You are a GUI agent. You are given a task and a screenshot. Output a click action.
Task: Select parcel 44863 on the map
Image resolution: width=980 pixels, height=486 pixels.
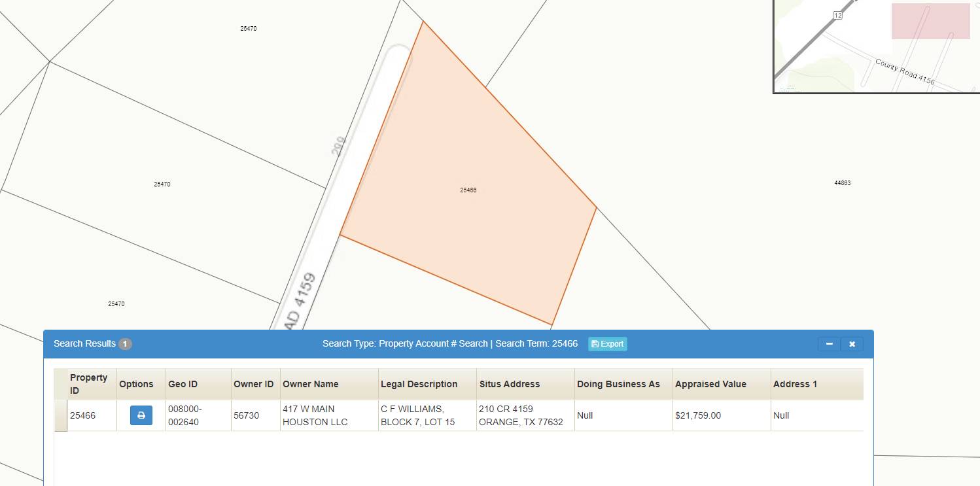[x=842, y=183]
